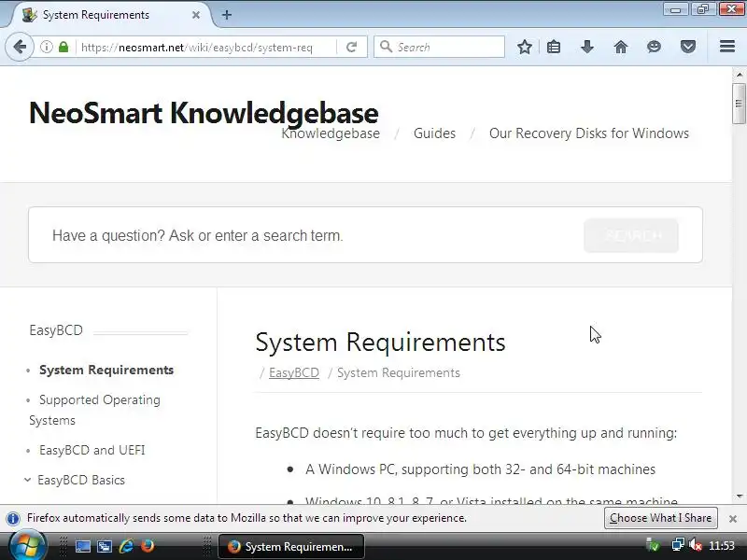Dismiss the Firefox data notification bar
The width and height of the screenshot is (747, 560).
[x=733, y=519]
